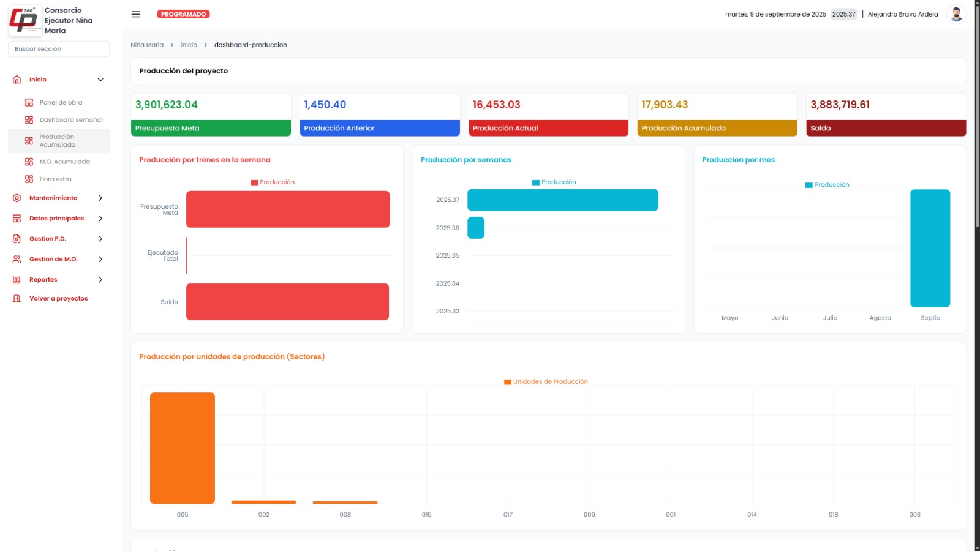Expand the Gestion P.D. arrow
980x551 pixels.
coord(100,239)
